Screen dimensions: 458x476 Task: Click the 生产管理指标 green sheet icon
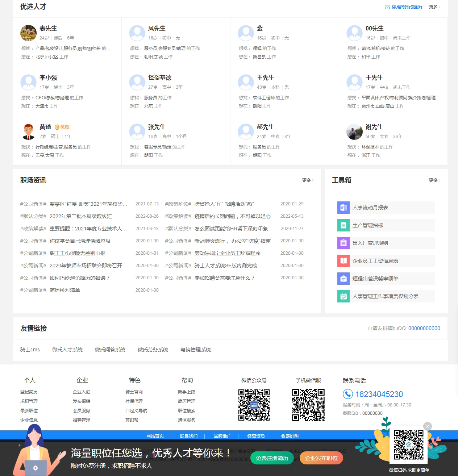point(343,225)
